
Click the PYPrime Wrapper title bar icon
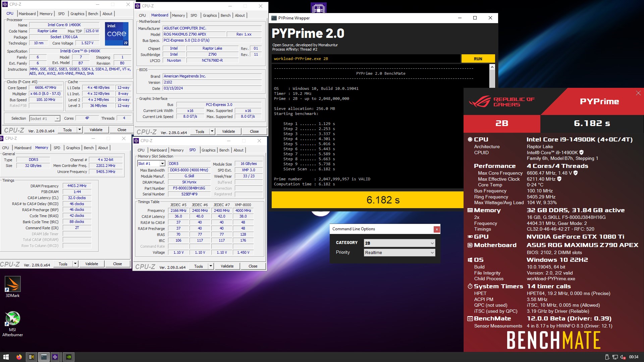pos(274,18)
